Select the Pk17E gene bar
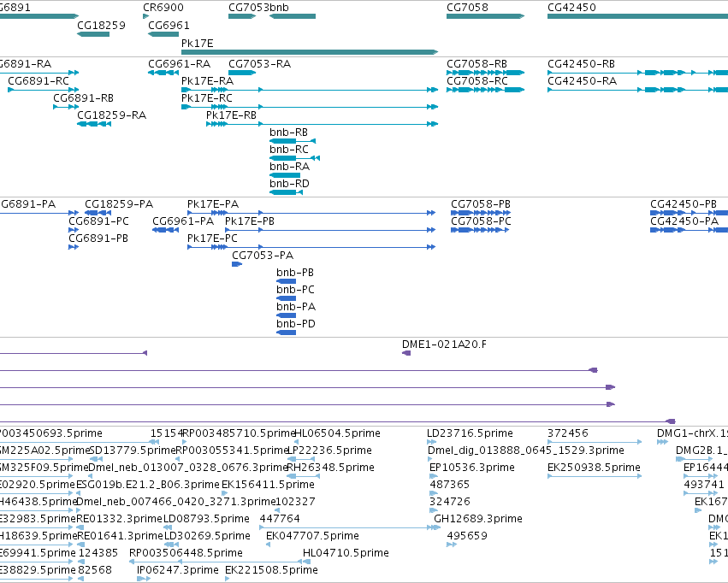 coord(310,52)
